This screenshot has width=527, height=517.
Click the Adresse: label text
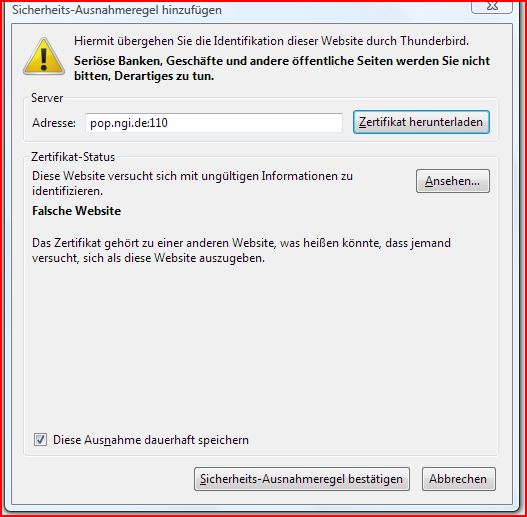click(x=54, y=123)
